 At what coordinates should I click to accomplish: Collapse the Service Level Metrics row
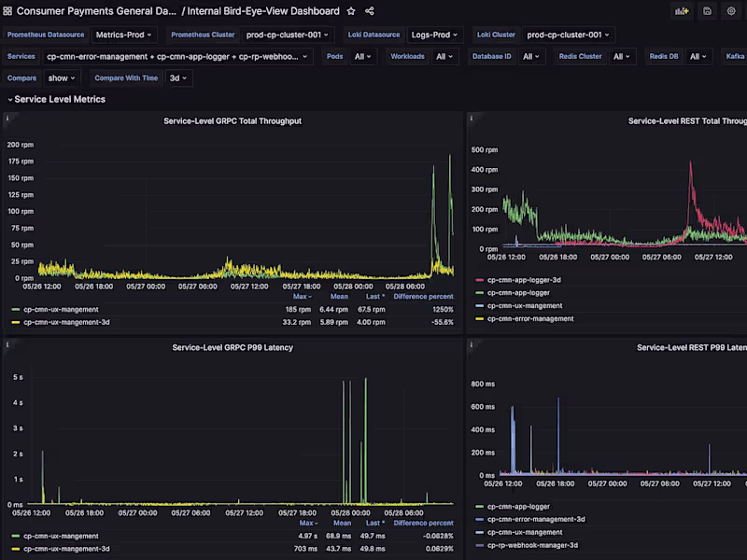point(10,99)
